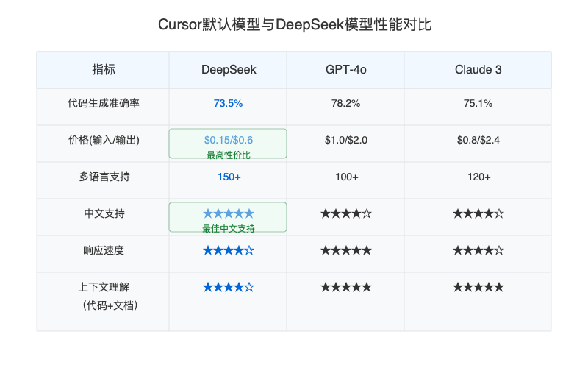
Task: Click DeepSeek's five-star 中文支持 rating
Action: pyautogui.click(x=229, y=213)
